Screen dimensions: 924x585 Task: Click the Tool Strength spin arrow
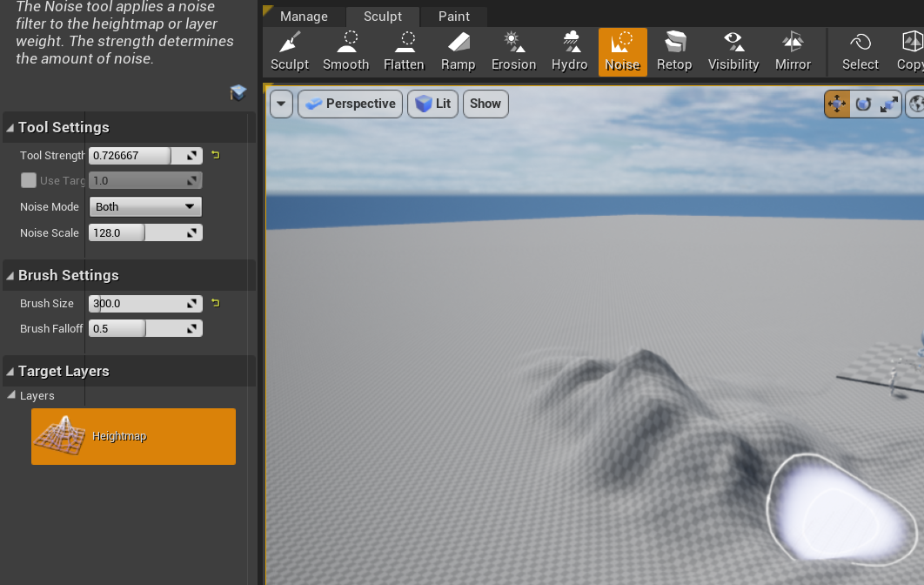(192, 156)
